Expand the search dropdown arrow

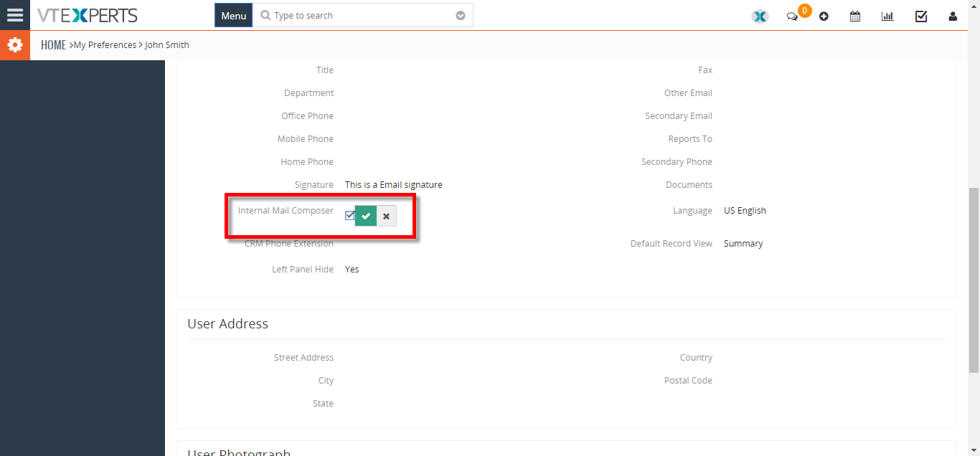pyautogui.click(x=461, y=16)
